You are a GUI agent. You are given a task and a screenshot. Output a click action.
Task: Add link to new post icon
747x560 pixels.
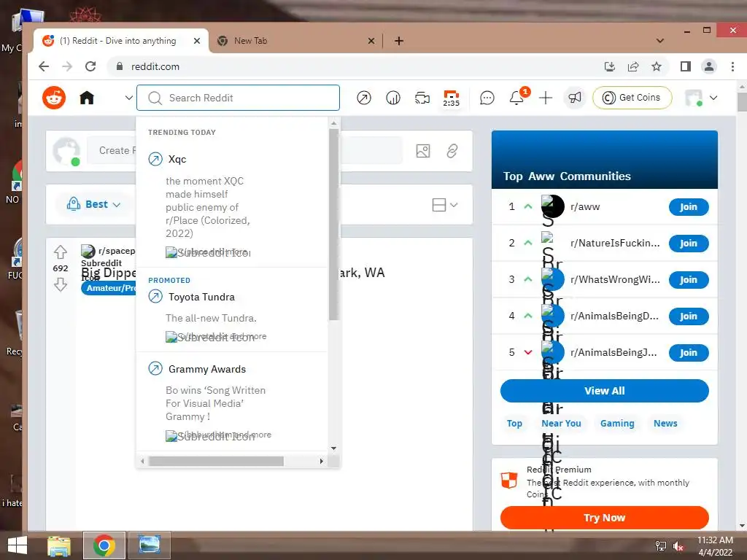[452, 151]
